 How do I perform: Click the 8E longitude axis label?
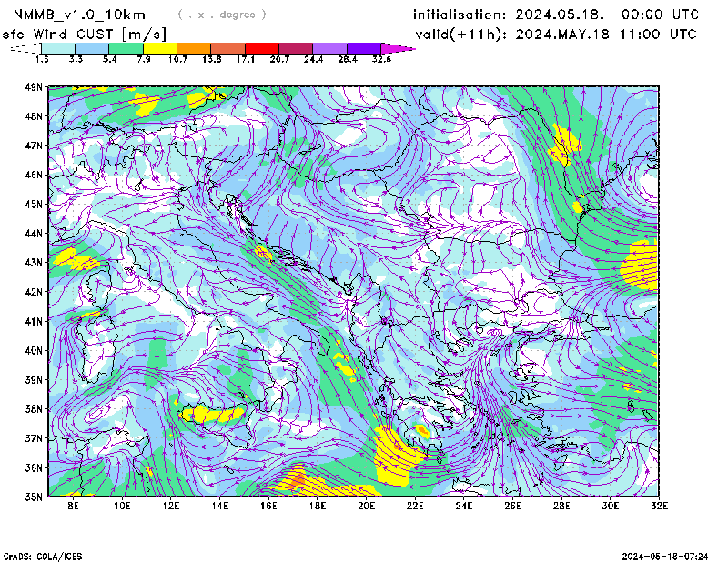pos(74,505)
